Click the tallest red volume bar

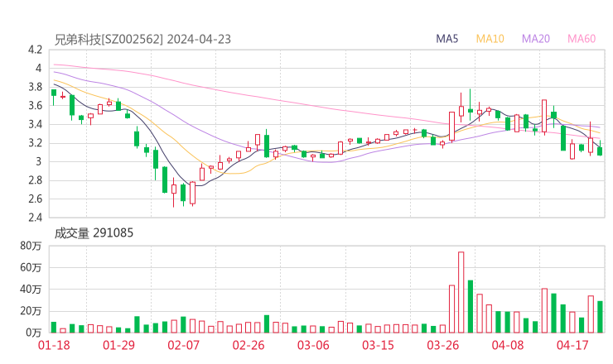[461, 292]
